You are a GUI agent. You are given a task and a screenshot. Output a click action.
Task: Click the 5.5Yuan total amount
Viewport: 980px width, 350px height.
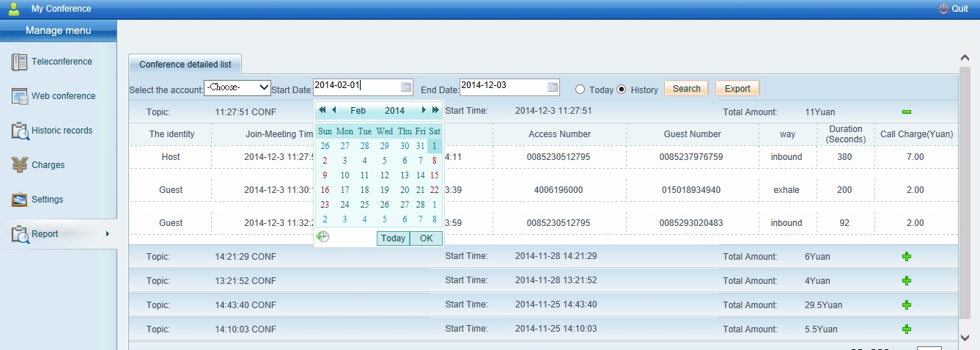(821, 329)
